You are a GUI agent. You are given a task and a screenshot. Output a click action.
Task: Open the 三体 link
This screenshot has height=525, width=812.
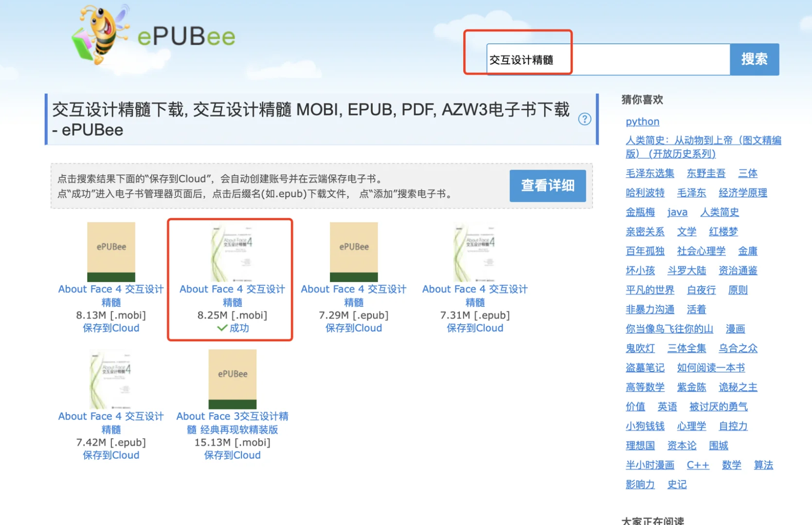[748, 173]
